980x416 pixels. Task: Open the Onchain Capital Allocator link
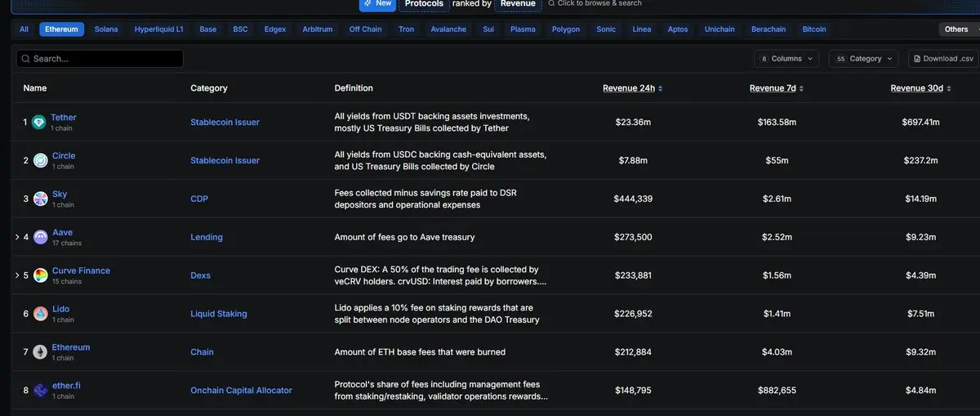(x=241, y=391)
